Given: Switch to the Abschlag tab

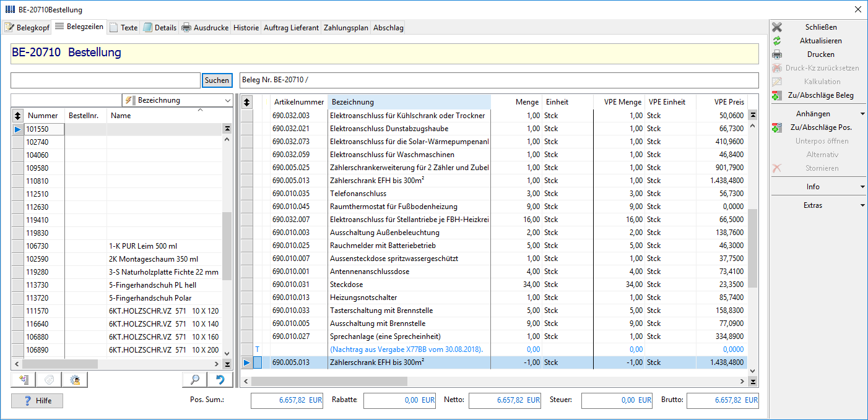Looking at the screenshot, I should [388, 27].
